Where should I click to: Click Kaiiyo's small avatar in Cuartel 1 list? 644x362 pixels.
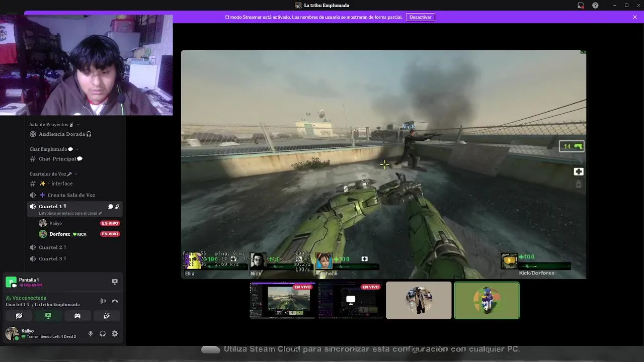coord(43,223)
